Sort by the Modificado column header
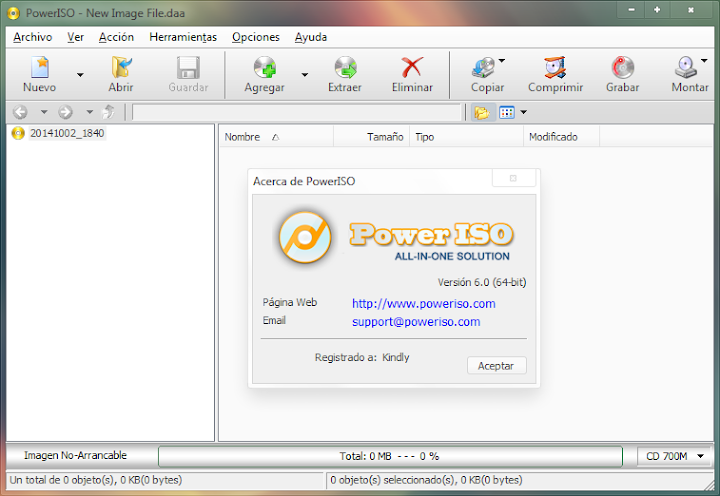 (x=561, y=137)
